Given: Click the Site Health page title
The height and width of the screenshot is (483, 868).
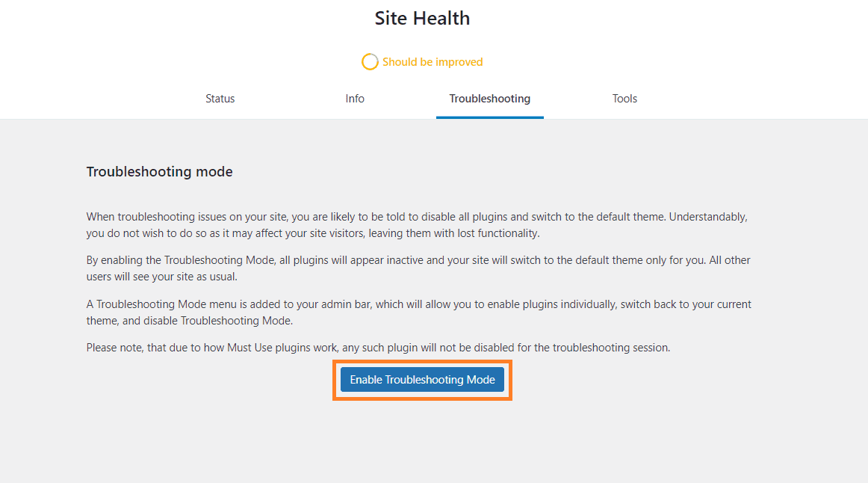Looking at the screenshot, I should (x=422, y=18).
